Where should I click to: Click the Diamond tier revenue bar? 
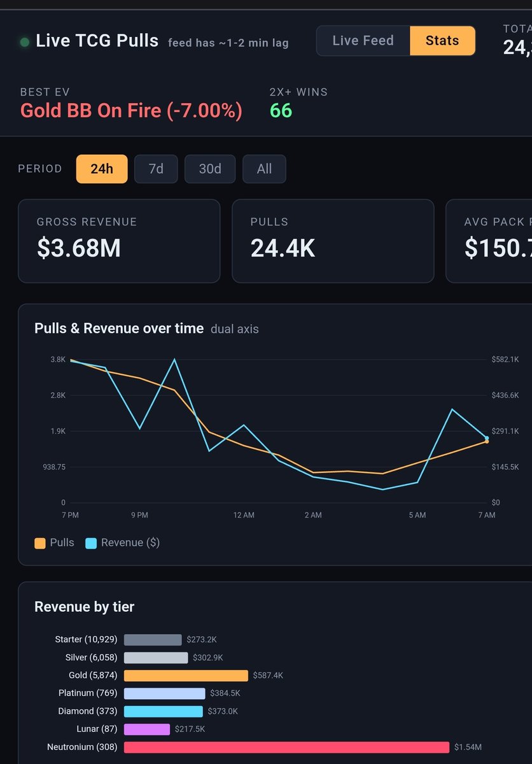click(x=164, y=711)
